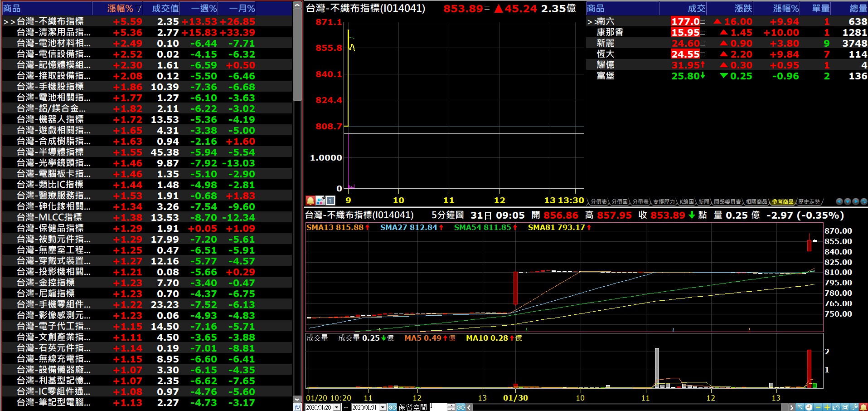Open the start date 2020/01/20 dropdown
Image resolution: width=868 pixels, height=411 pixels.
point(337,407)
